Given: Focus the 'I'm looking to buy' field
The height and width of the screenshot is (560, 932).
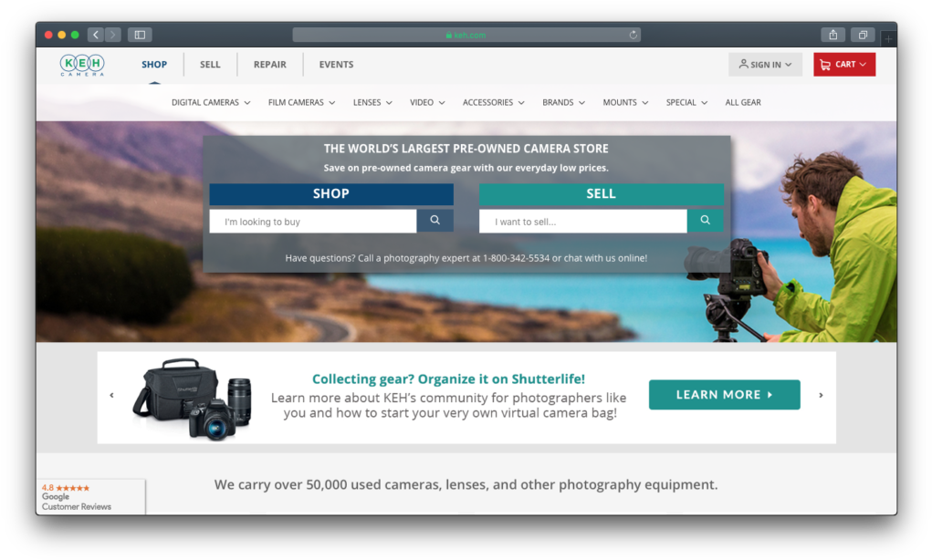Looking at the screenshot, I should pos(313,221).
